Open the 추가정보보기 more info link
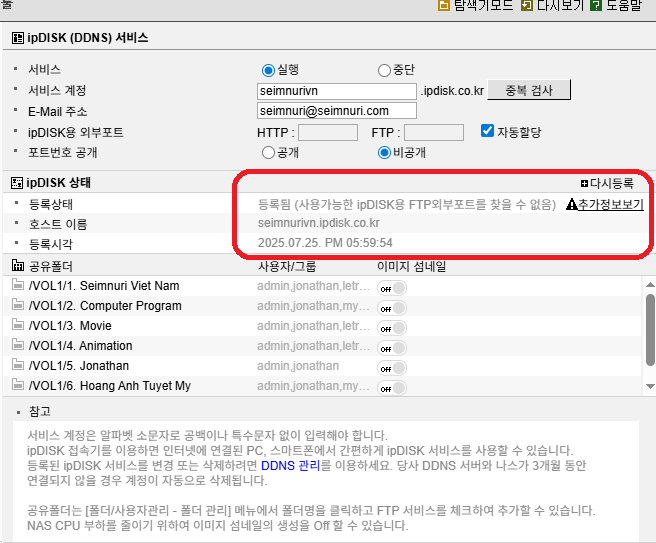Image resolution: width=656 pixels, height=543 pixels. (610, 204)
